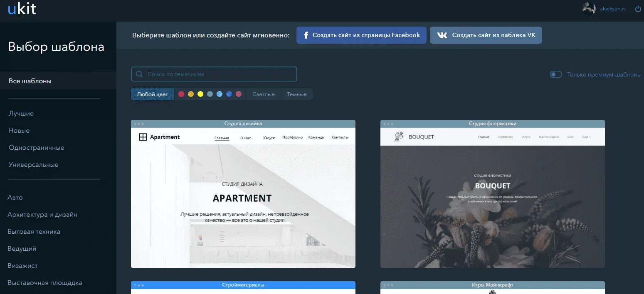Filter templates by pink color swatch
The height and width of the screenshot is (294, 644).
pyautogui.click(x=239, y=94)
